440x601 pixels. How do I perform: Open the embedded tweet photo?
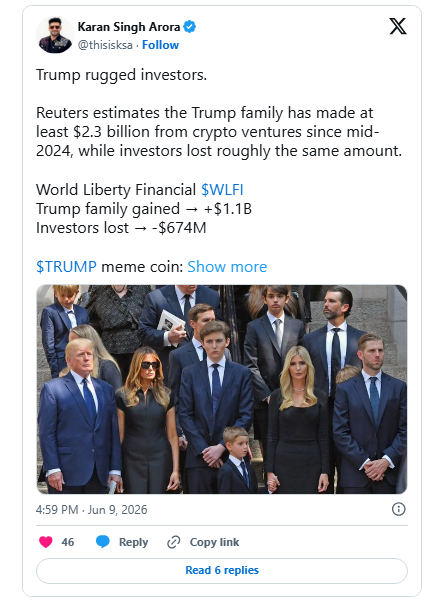(x=222, y=389)
